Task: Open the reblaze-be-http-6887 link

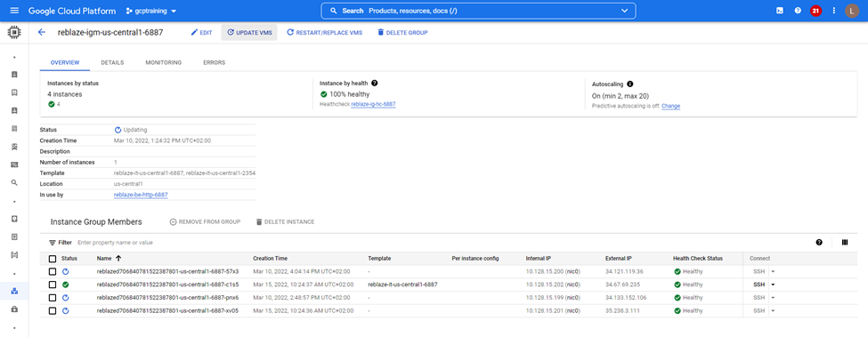Action: [141, 195]
